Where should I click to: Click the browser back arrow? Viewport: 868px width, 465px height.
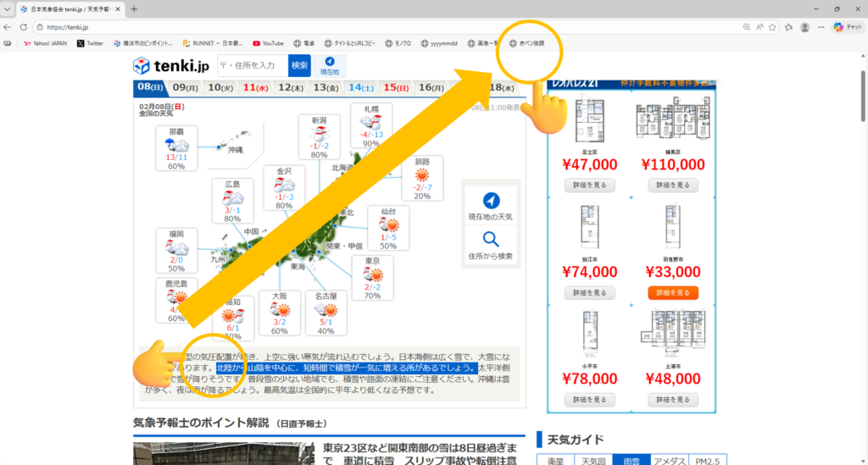[8, 27]
